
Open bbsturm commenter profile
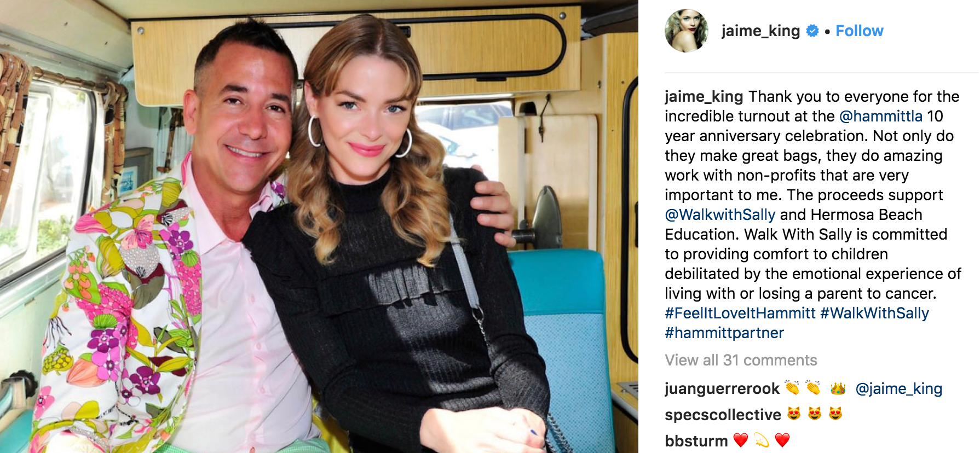tap(696, 440)
